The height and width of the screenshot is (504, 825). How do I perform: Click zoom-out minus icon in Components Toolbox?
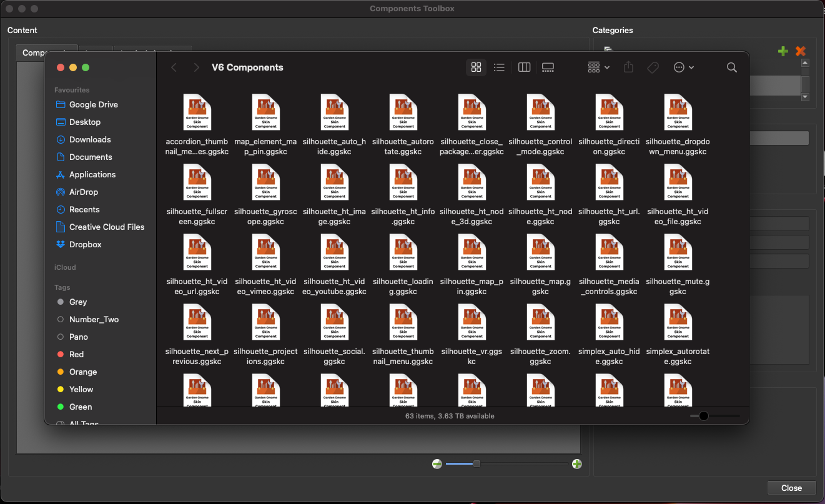437,464
